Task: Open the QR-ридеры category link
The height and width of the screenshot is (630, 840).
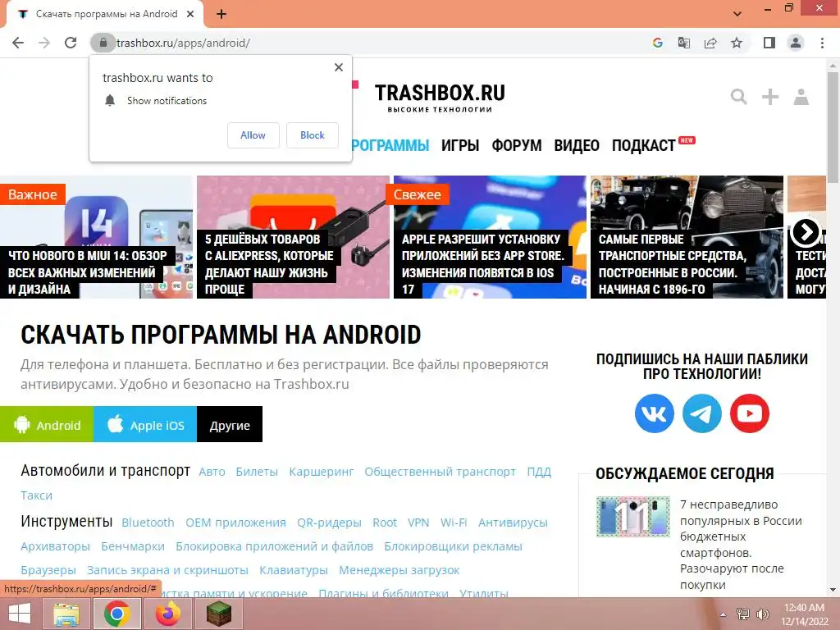Action: click(x=330, y=523)
